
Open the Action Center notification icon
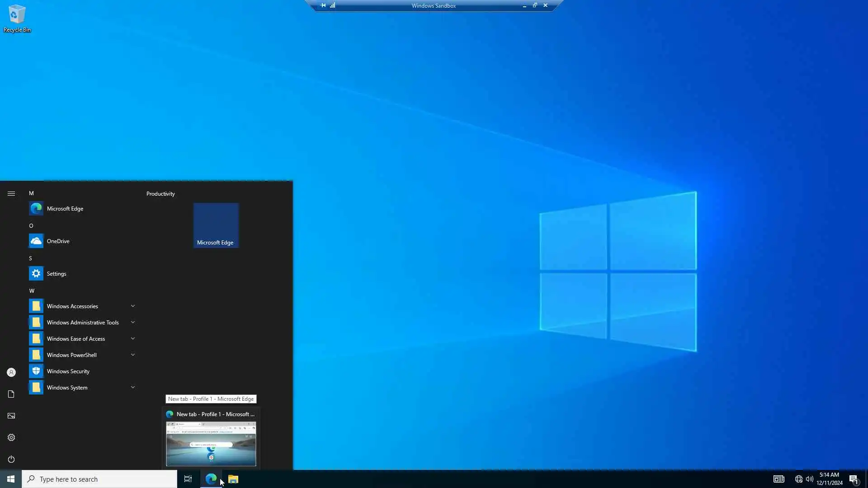coord(853,479)
